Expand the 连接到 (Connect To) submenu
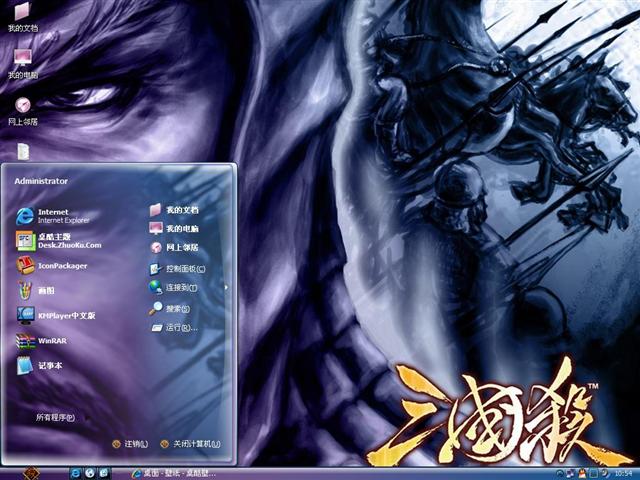Screen dimensions: 640x480 point(180,288)
